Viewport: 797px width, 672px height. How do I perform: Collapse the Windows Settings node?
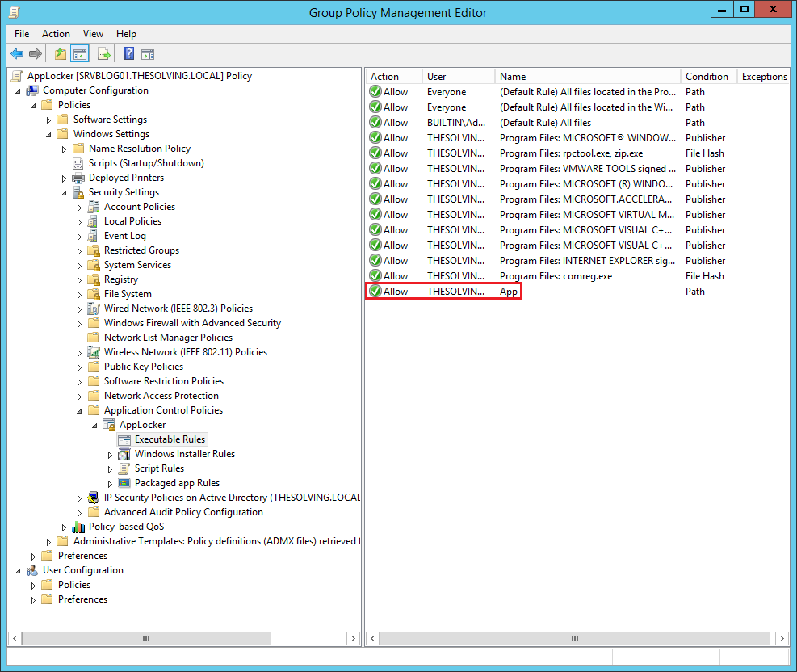pos(48,135)
